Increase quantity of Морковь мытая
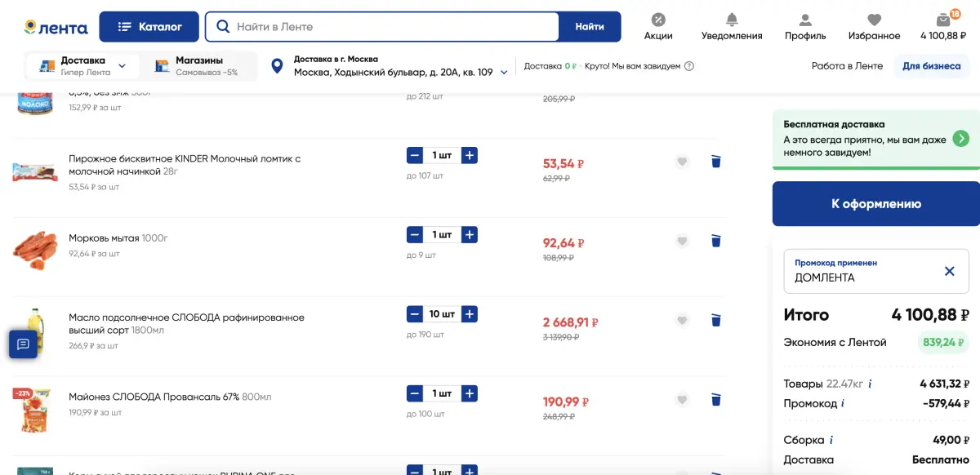980x475 pixels. tap(470, 235)
